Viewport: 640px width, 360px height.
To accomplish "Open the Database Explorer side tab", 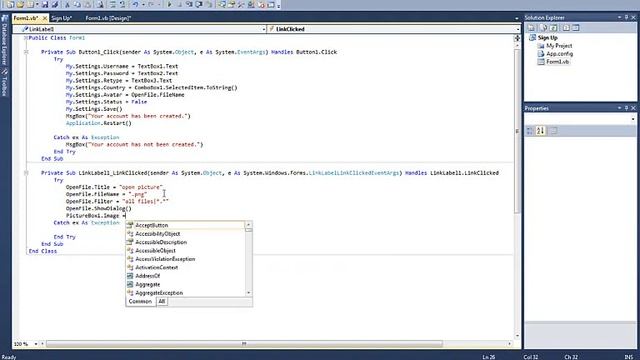I will click(x=4, y=41).
